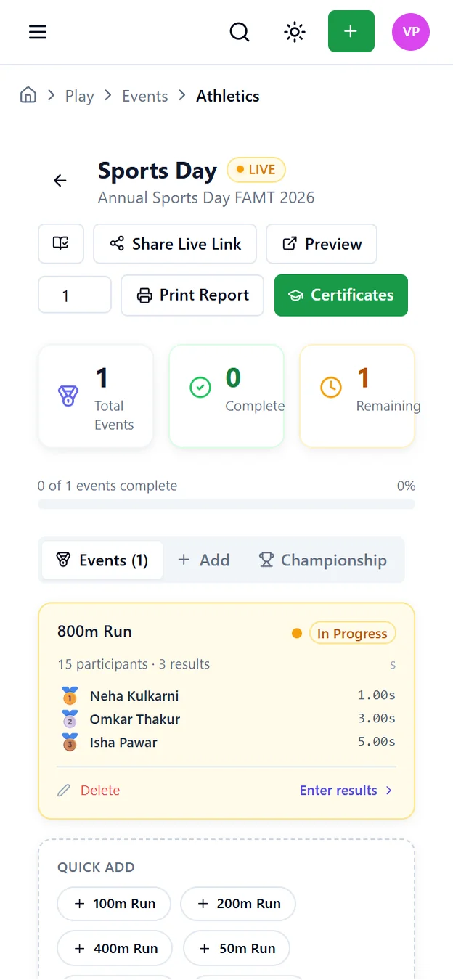Click the Remaining stat card
The height and width of the screenshot is (980, 453).
point(357,396)
